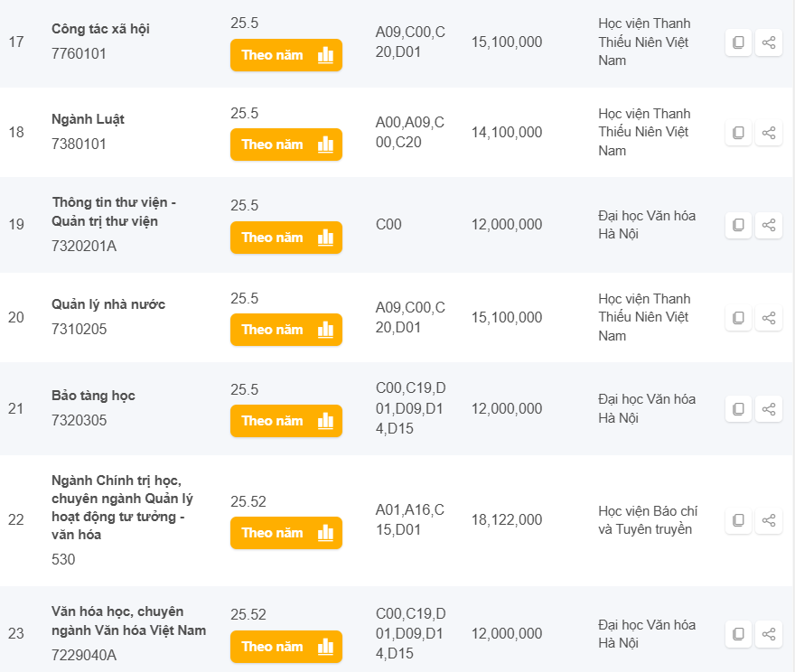Screen dimensions: 795x672
Task: Select Học viện Báo chí và Tuyên truyền
Action: tap(647, 520)
